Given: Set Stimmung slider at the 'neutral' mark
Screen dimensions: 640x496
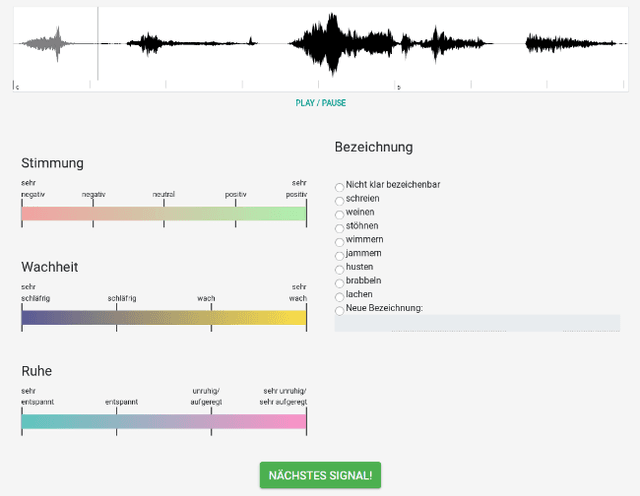Looking at the screenshot, I should (164, 214).
